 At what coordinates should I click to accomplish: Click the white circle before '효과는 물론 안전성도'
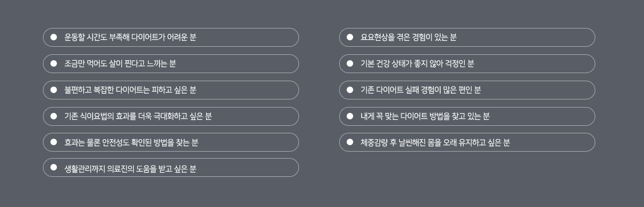coord(54,142)
